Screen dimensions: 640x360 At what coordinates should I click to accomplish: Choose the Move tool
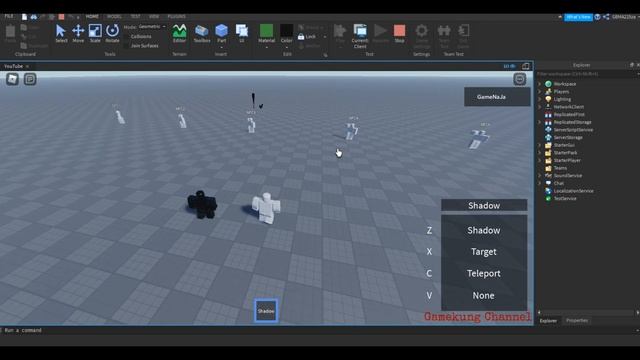pyautogui.click(x=78, y=33)
